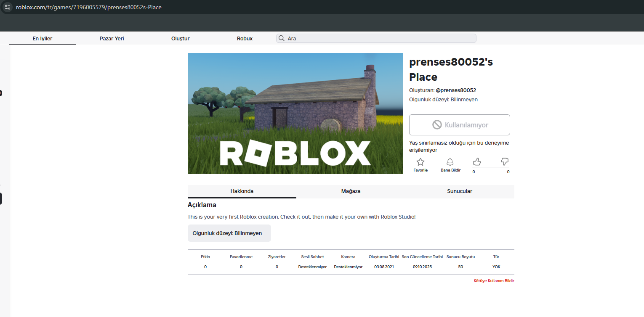Click the Favorilenme column value 0
Viewport: 644px width, 317px height.
(x=241, y=267)
